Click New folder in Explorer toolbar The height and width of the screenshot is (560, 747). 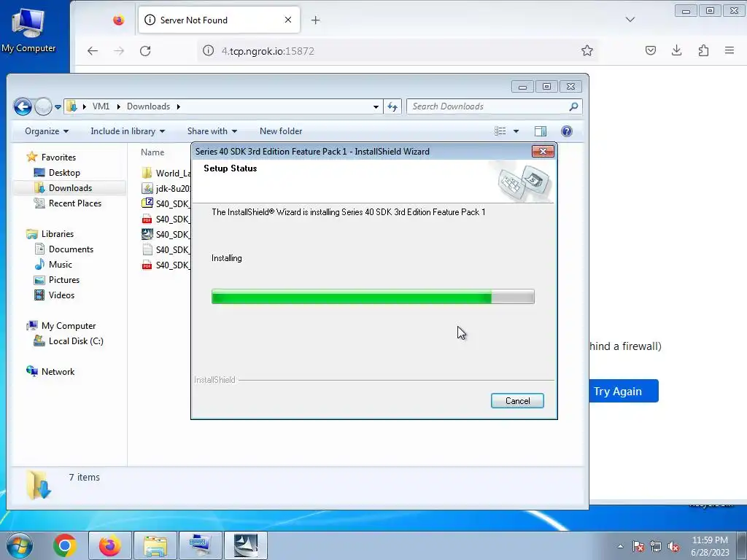pos(281,131)
